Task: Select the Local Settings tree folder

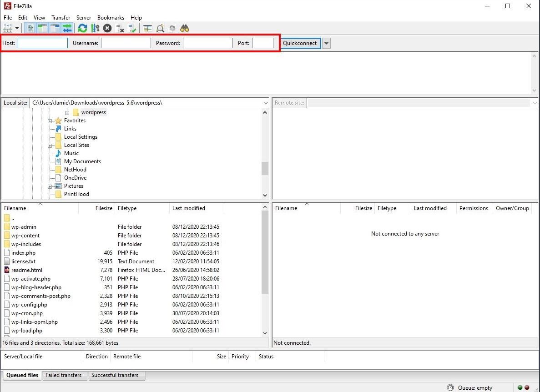Action: 81,136
